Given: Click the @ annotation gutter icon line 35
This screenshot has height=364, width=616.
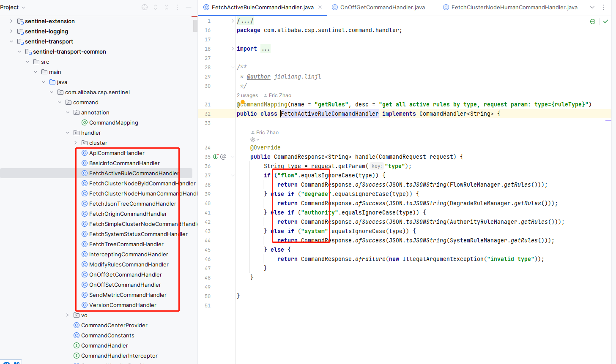Looking at the screenshot, I should [223, 157].
